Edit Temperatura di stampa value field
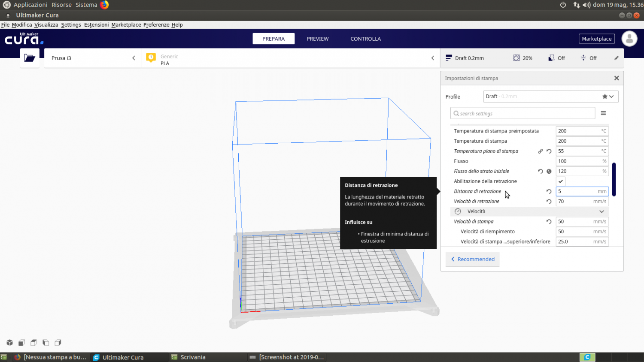This screenshot has height=362, width=644. pyautogui.click(x=582, y=141)
